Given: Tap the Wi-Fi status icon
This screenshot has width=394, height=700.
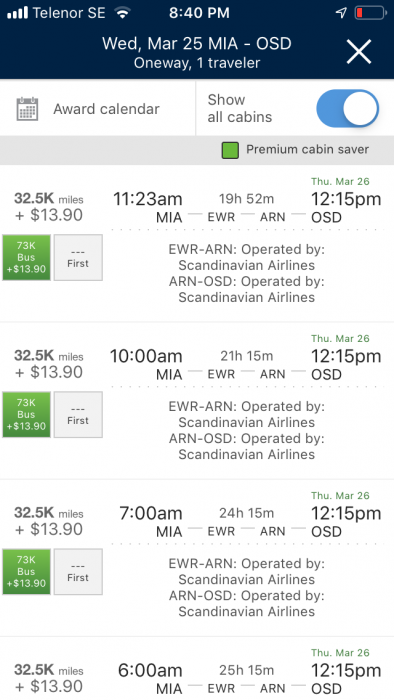Looking at the screenshot, I should click(122, 13).
